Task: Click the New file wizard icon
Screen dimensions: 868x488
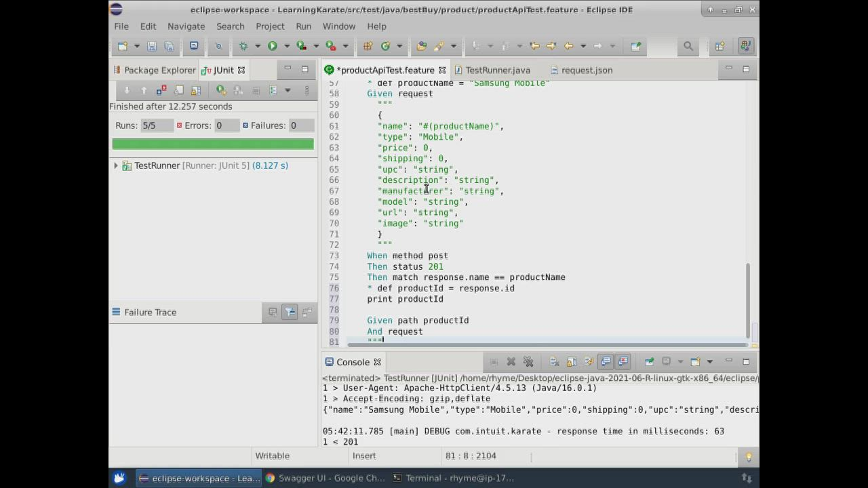Action: click(123, 46)
